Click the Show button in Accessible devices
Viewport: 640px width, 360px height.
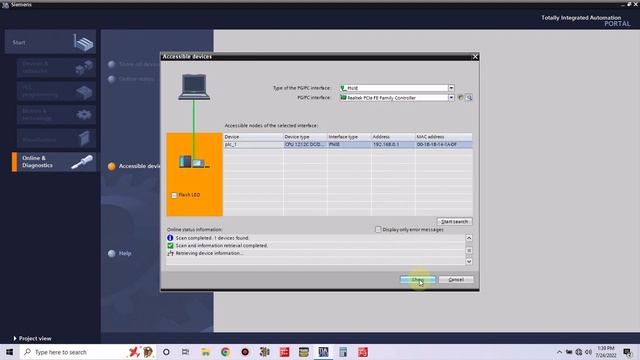tap(418, 280)
